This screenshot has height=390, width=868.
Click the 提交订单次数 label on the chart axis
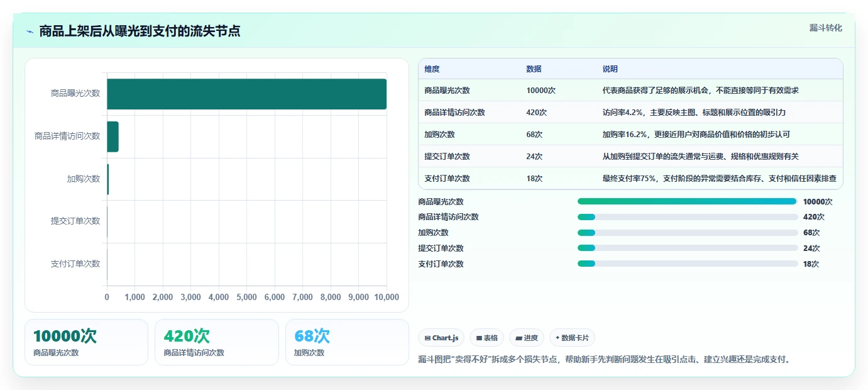pyautogui.click(x=75, y=221)
